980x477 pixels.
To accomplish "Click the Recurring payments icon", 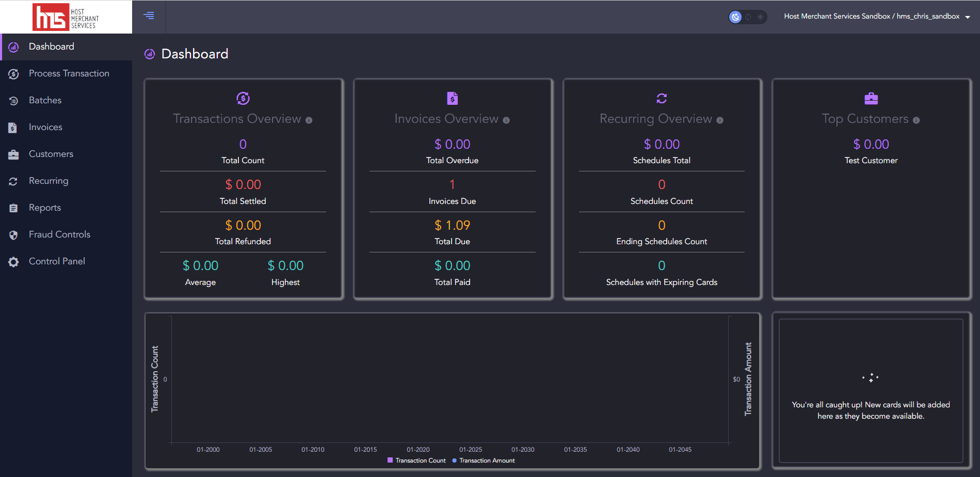I will pyautogui.click(x=13, y=181).
